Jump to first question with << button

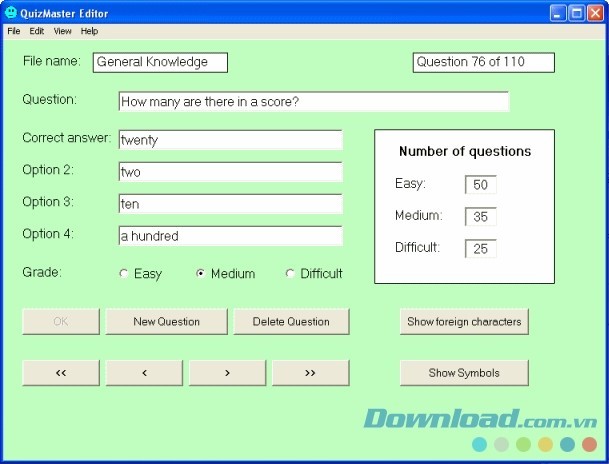[61, 373]
